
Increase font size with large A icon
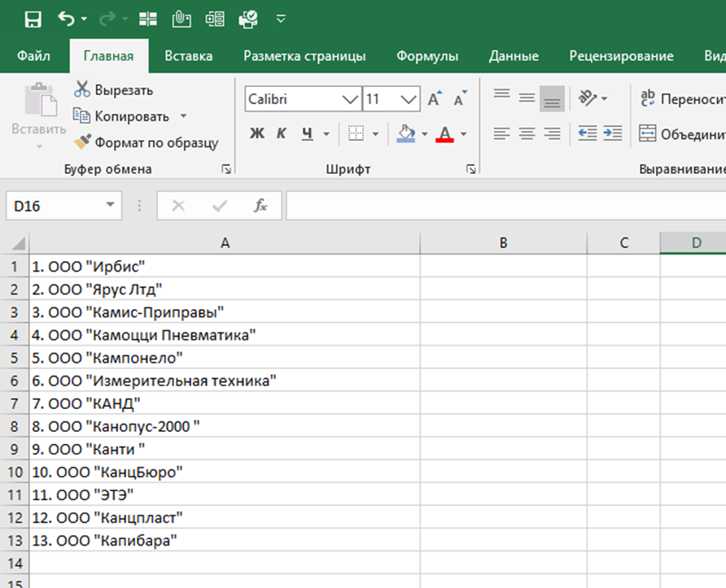tap(435, 98)
